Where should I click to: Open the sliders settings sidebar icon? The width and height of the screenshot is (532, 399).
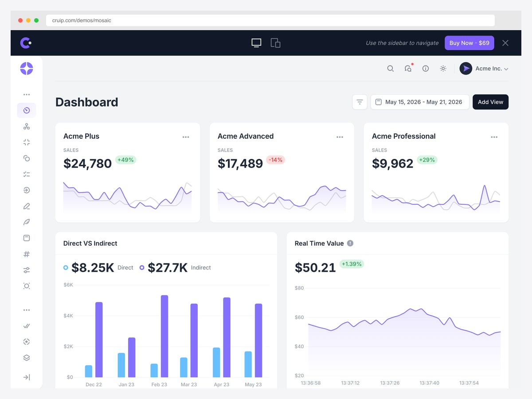point(27,270)
